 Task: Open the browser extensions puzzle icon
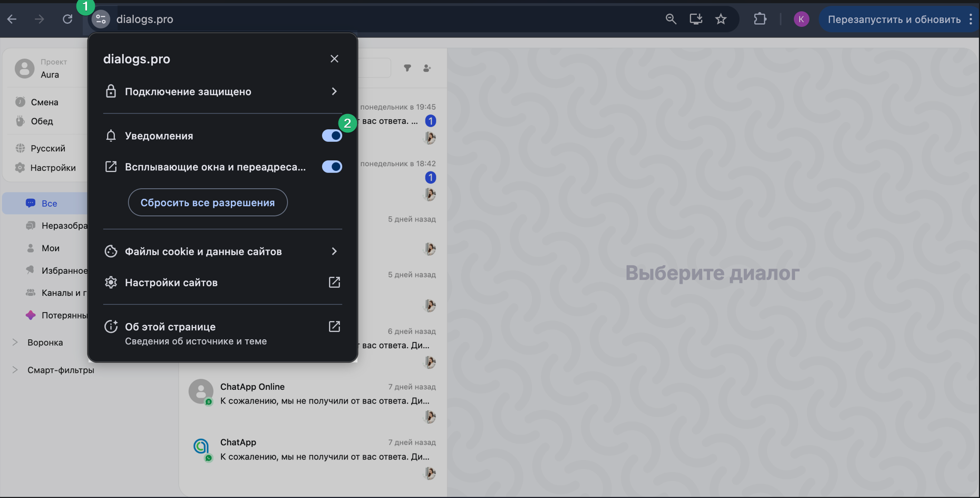point(760,20)
